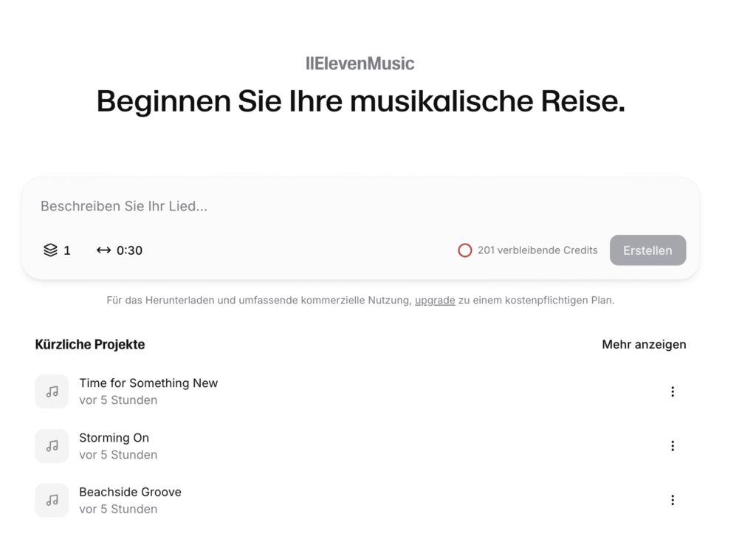
Task: Open the Beachside Groove project title
Action: point(131,492)
